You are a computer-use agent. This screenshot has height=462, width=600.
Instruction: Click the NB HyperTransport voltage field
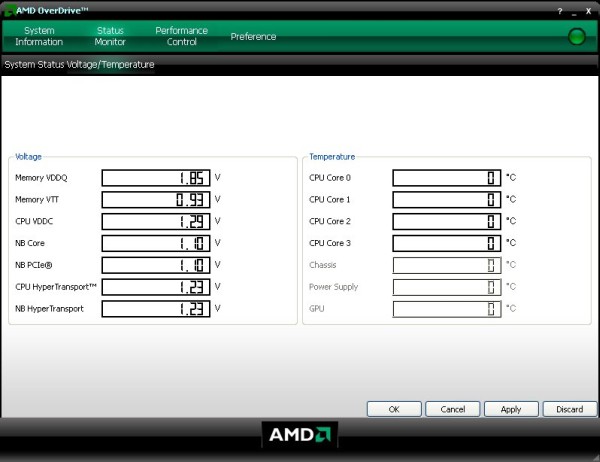(156, 309)
